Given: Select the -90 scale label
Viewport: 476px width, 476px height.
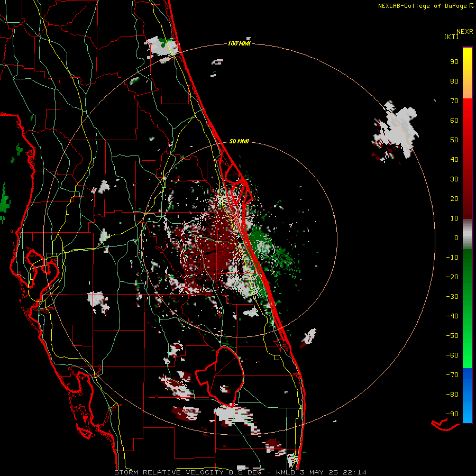Looking at the screenshot, I should [452, 414].
